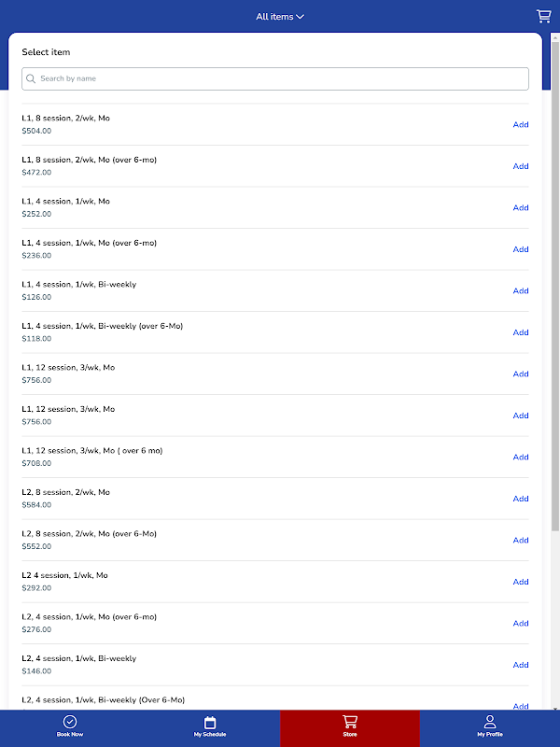Expand the All items dropdown
560x747 pixels.
[x=279, y=17]
